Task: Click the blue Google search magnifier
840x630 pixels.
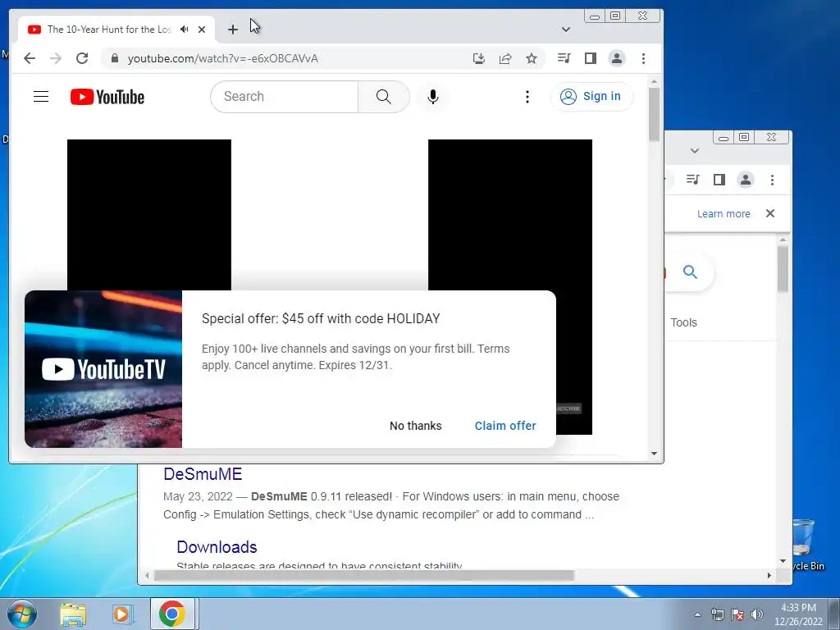Action: pyautogui.click(x=690, y=272)
